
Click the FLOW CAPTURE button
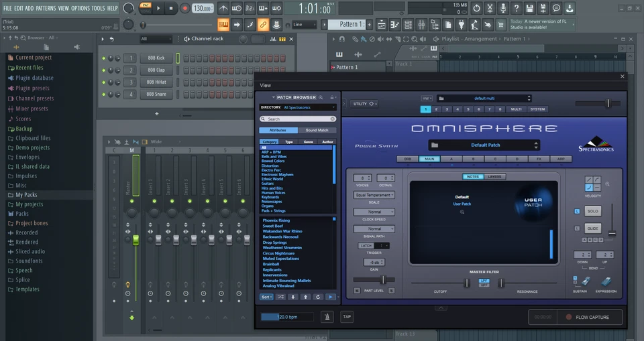(590, 317)
